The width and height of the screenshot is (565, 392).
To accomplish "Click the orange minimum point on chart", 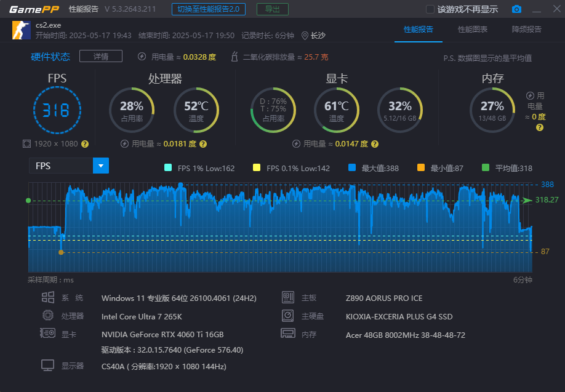I will click(61, 252).
